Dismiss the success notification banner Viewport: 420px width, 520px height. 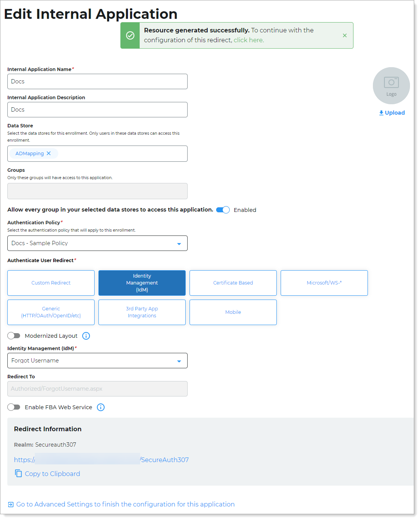[345, 36]
